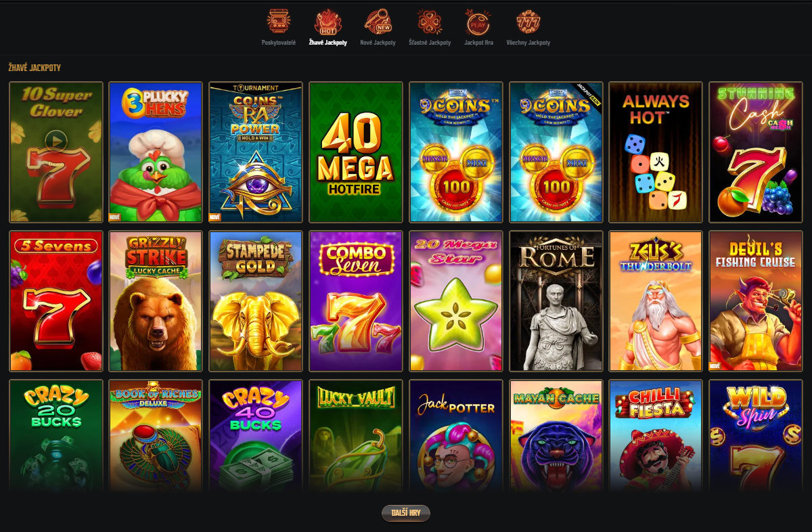Launch the Grizzly Strike Lucky Cache game
The height and width of the screenshot is (532, 812).
156,301
